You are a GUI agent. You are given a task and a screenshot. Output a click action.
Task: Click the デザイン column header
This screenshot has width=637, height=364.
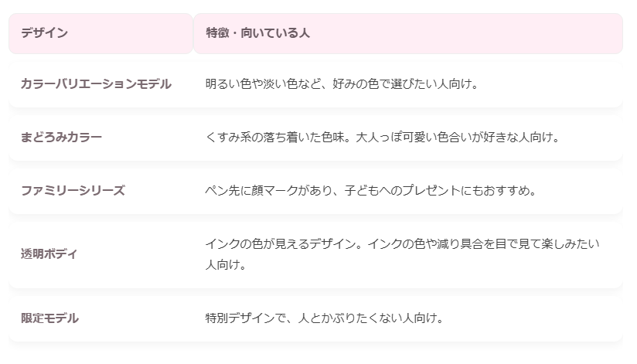tap(44, 33)
